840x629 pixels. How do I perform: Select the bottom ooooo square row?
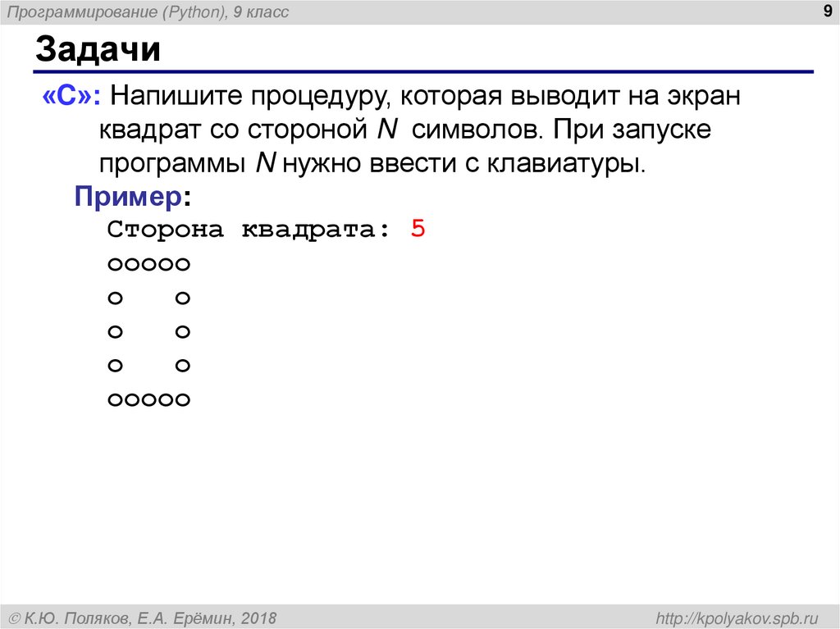click(x=148, y=398)
